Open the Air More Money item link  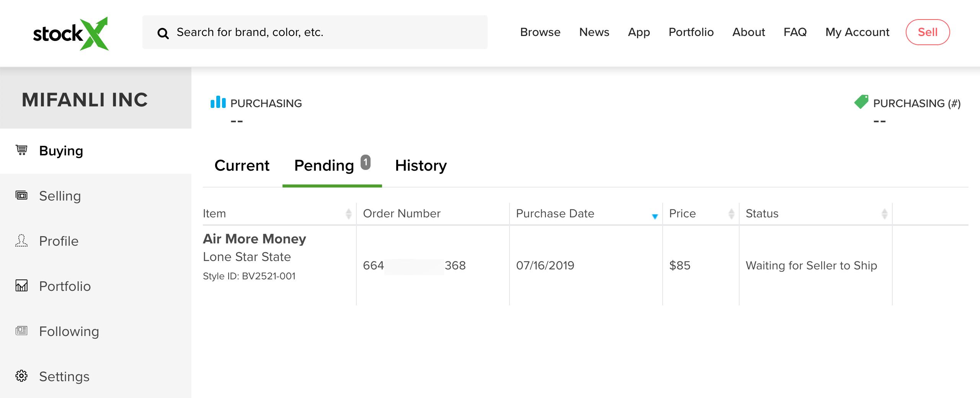(x=254, y=239)
